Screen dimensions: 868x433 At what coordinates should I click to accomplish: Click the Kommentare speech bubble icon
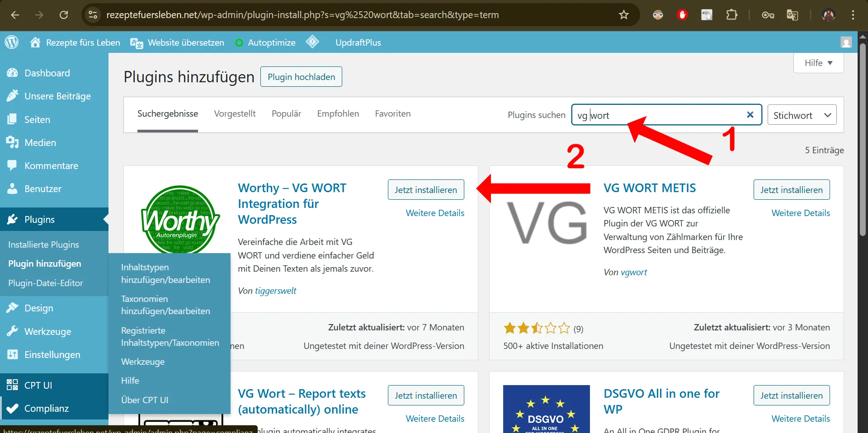[12, 165]
